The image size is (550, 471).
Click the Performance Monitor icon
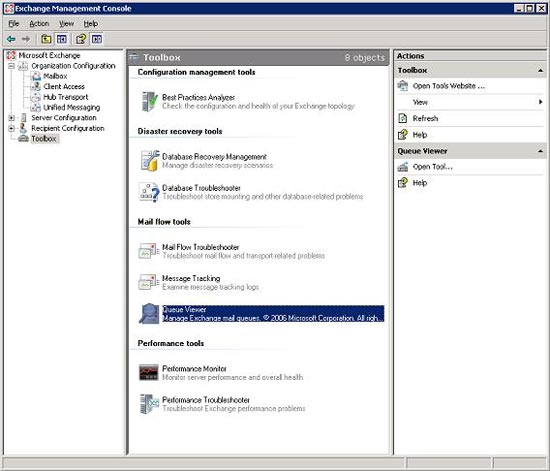(148, 372)
